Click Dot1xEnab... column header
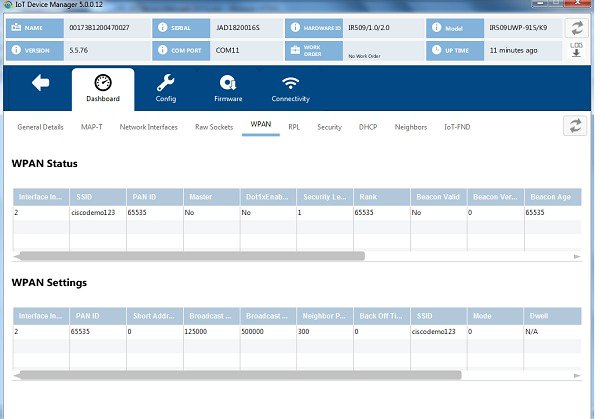Viewport: 600px width, 419px height. pyautogui.click(x=268, y=197)
